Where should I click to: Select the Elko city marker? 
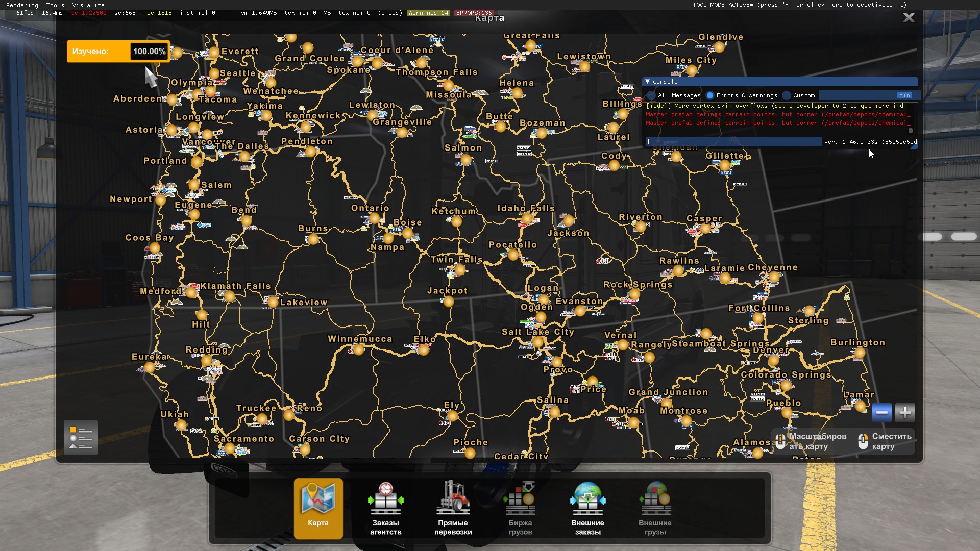point(424,349)
